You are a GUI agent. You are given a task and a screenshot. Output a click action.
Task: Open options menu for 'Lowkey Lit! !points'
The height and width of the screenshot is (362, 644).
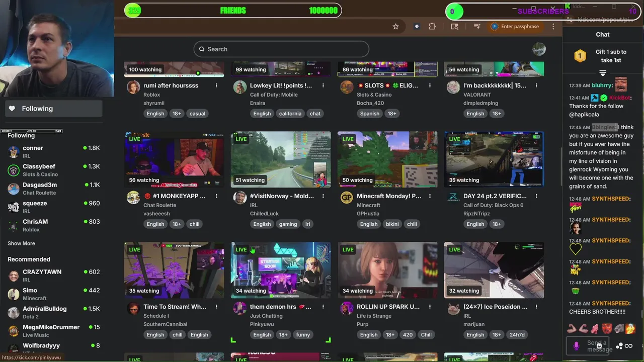click(x=323, y=85)
